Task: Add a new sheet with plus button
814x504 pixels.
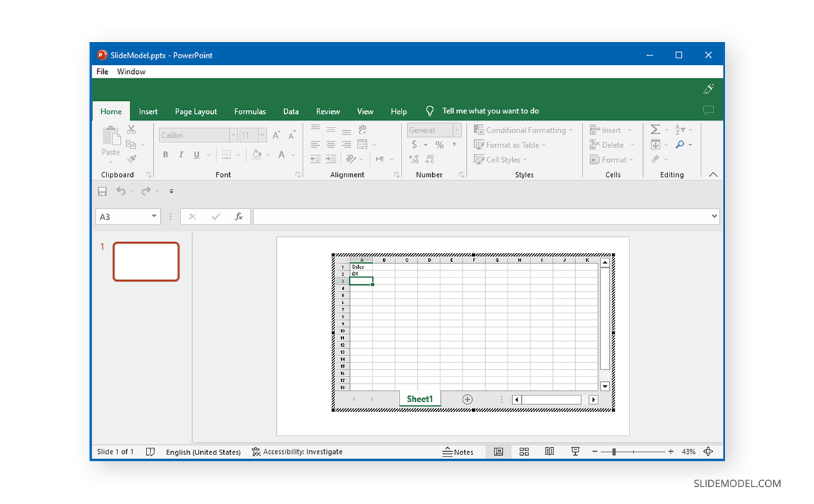Action: click(x=467, y=400)
